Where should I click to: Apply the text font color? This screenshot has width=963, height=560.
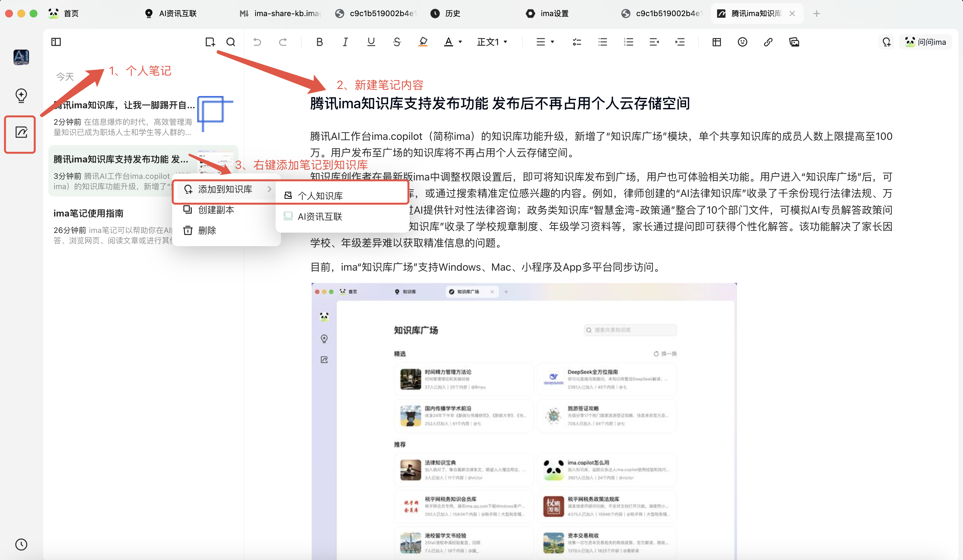pyautogui.click(x=449, y=42)
